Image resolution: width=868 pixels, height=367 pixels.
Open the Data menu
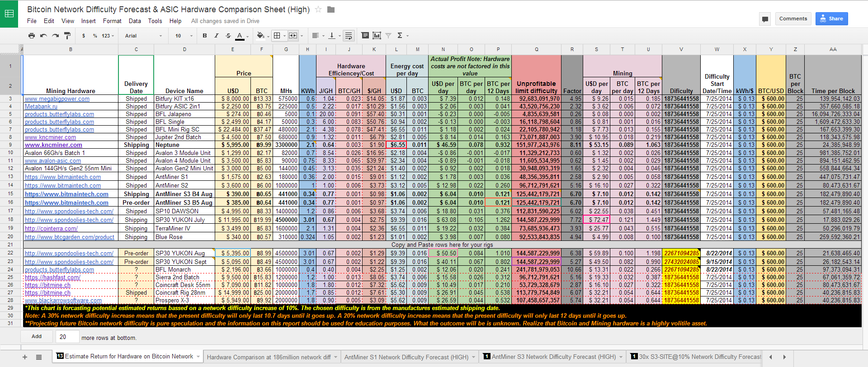[x=135, y=21]
